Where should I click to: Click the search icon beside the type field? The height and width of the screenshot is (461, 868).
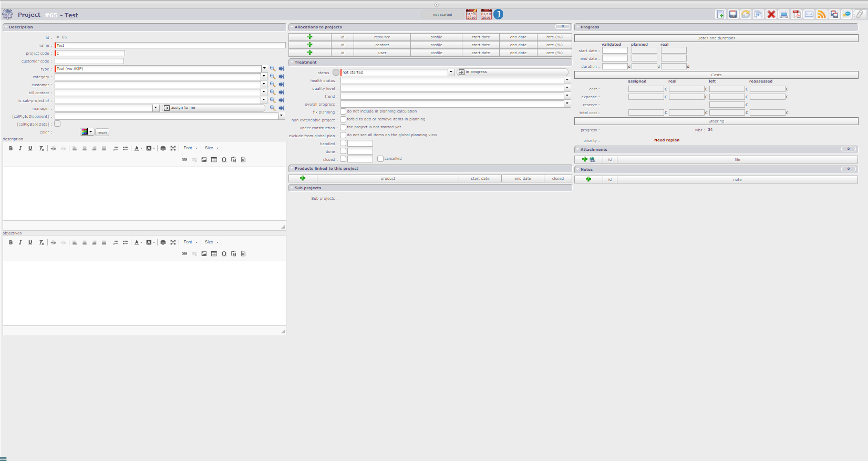273,69
